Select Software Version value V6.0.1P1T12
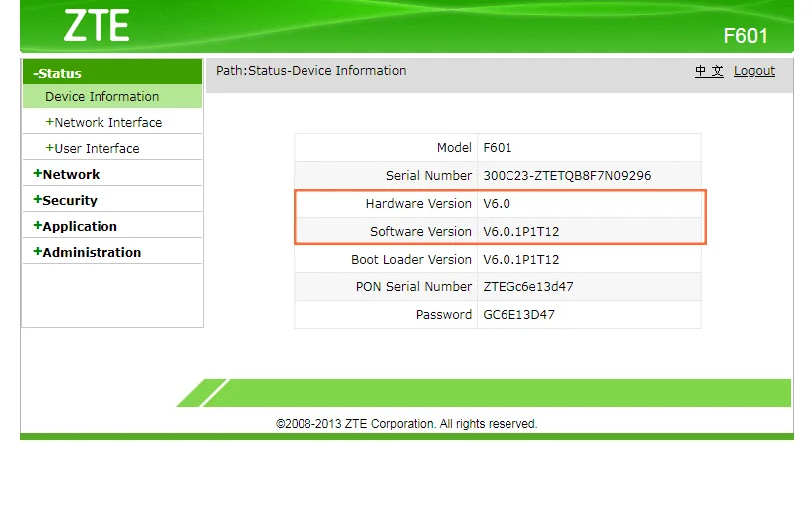The height and width of the screenshot is (528, 812). pyautogui.click(x=521, y=232)
